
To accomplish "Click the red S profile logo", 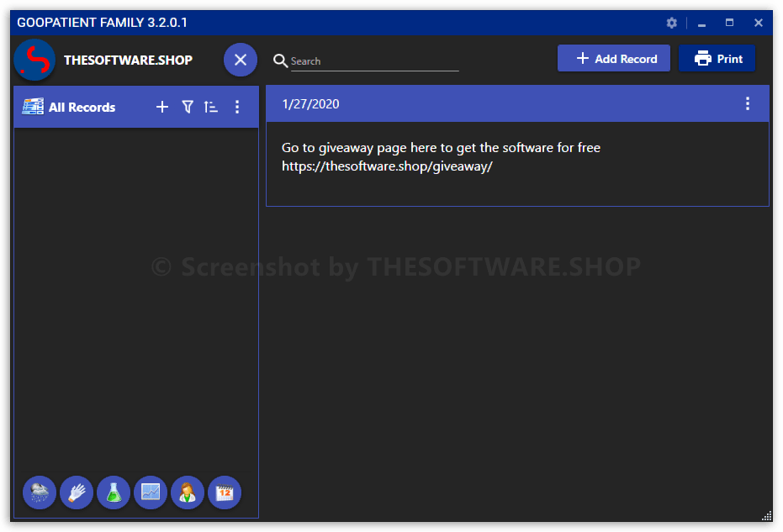I will pyautogui.click(x=35, y=60).
